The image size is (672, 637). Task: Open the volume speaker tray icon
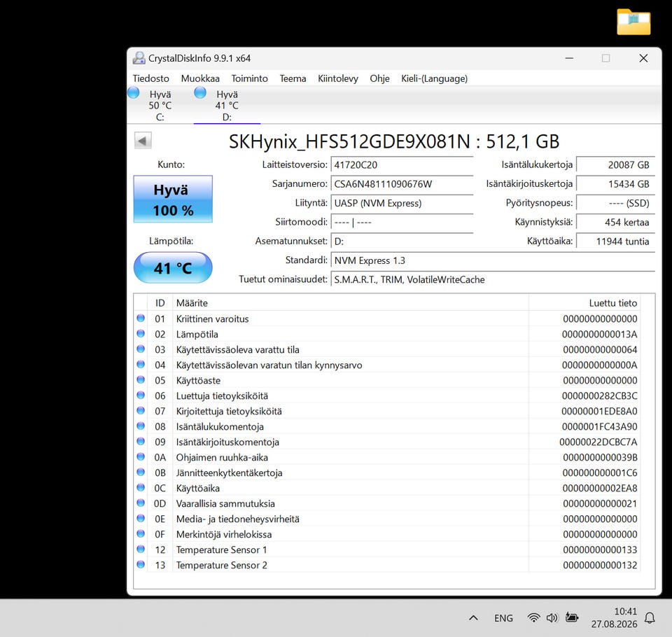pos(552,617)
